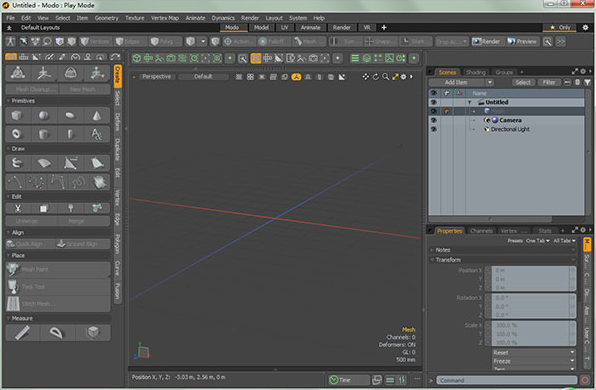596x390 pixels.
Task: Open the Perspective view type selector
Action: tap(157, 77)
